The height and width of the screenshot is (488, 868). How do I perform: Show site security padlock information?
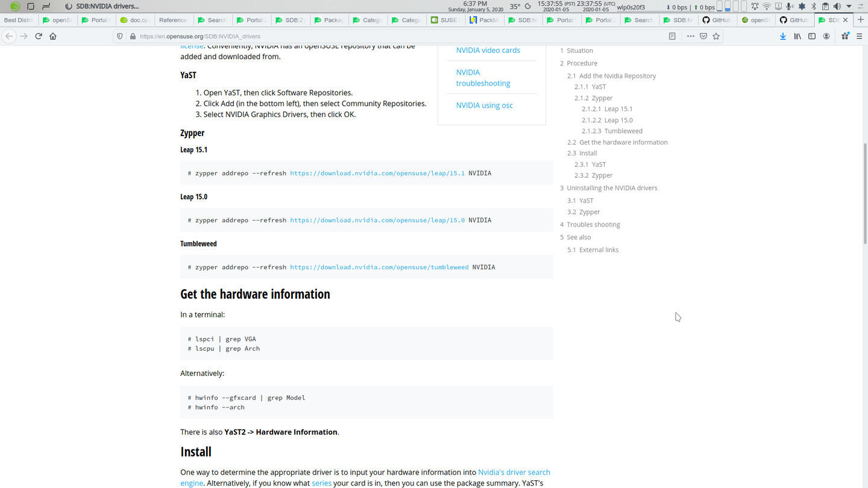pos(133,36)
